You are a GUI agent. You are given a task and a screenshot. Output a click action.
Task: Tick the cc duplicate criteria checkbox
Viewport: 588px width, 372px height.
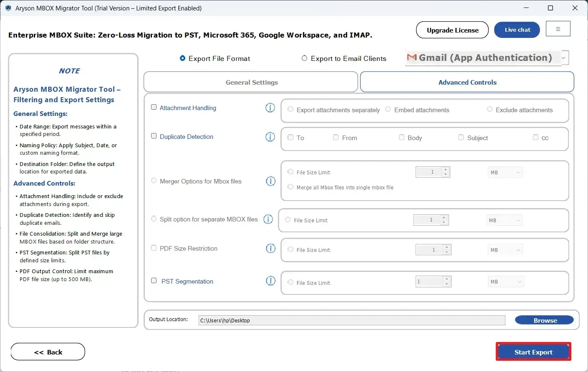tap(535, 137)
